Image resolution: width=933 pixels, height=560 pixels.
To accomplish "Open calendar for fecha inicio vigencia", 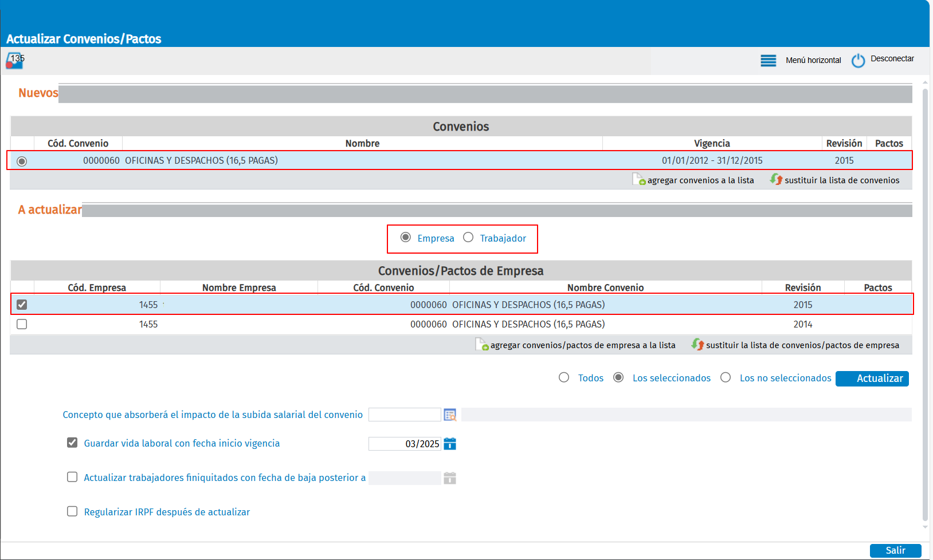I will click(x=450, y=444).
